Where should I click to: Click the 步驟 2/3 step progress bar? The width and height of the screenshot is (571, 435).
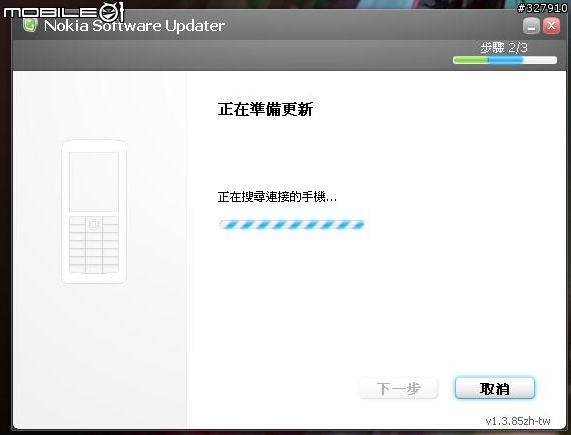[505, 60]
